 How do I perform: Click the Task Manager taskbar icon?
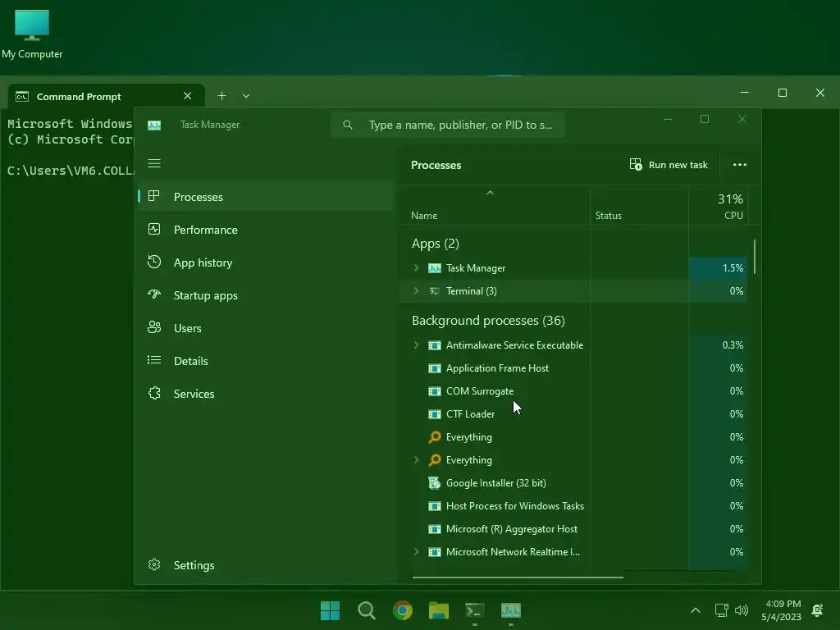511,610
